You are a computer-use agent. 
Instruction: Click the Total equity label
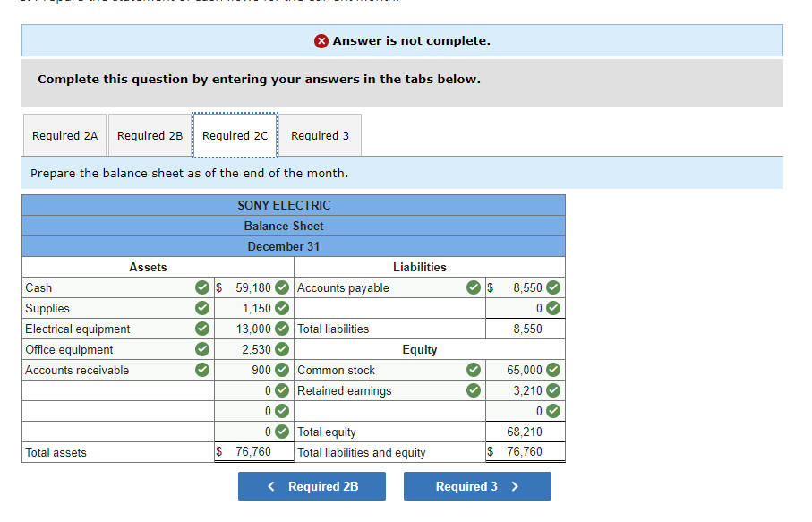coord(327,432)
